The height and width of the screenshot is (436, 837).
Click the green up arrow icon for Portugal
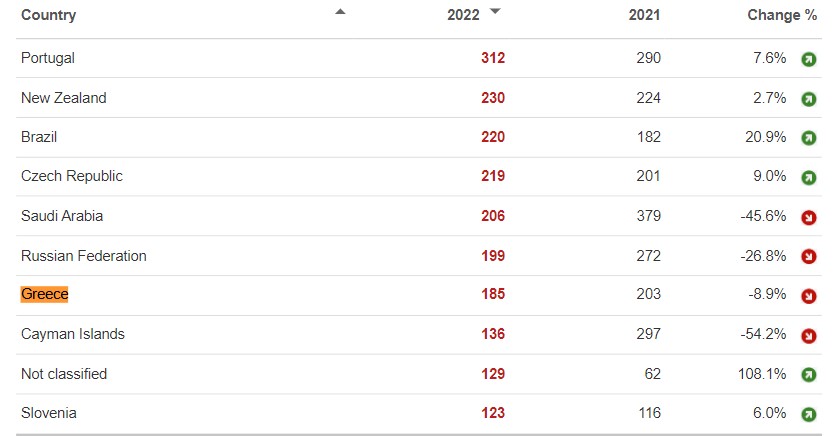pyautogui.click(x=809, y=59)
